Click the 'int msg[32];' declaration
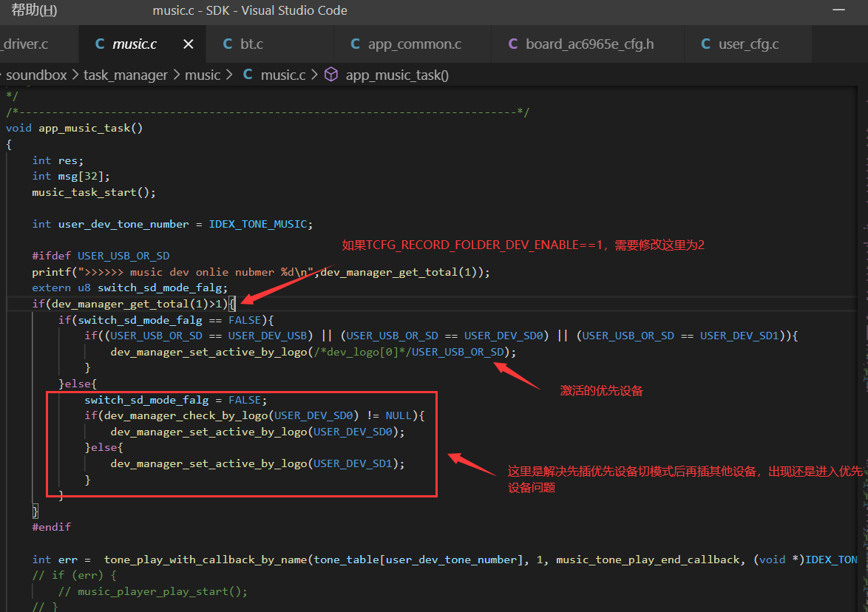Image resolution: width=868 pixels, height=612 pixels. pos(71,177)
